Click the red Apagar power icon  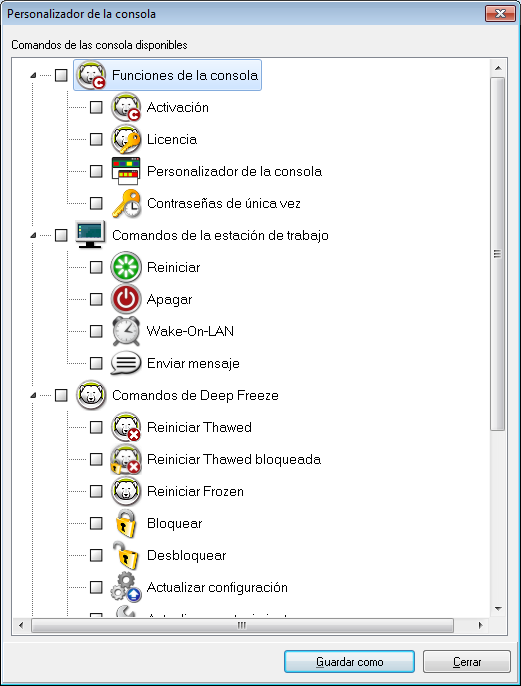pyautogui.click(x=126, y=299)
